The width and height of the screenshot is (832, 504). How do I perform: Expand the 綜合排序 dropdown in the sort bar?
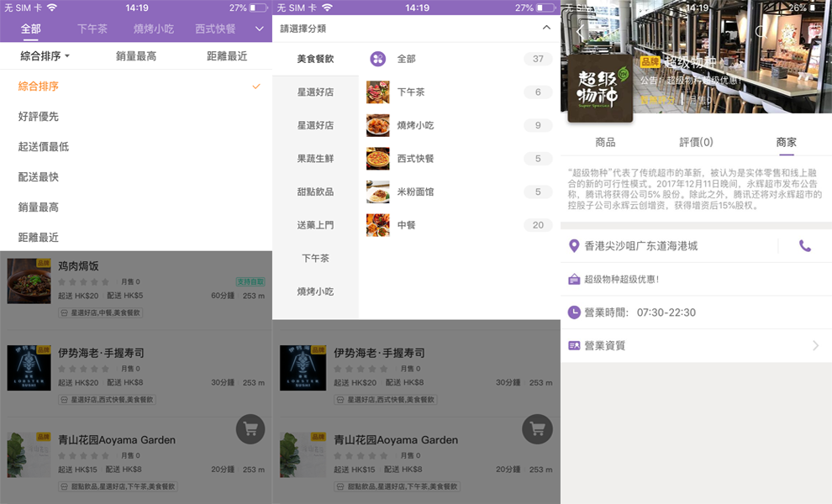pos(45,55)
